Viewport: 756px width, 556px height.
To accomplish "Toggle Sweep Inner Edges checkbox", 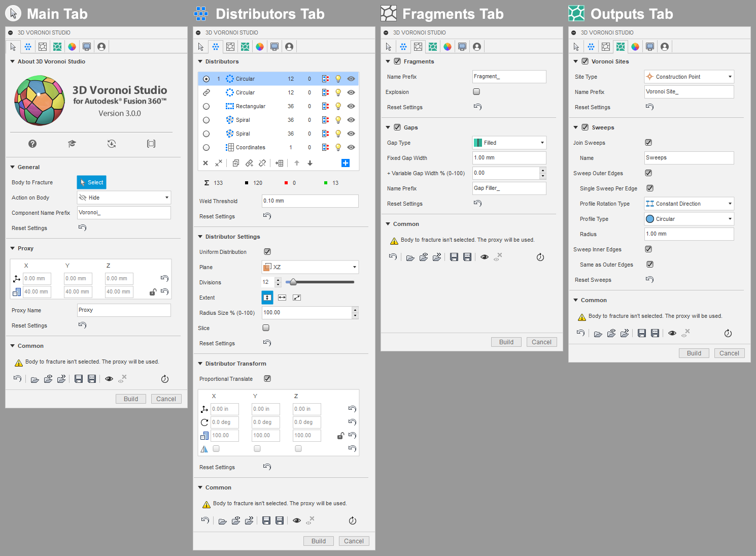I will coord(648,249).
